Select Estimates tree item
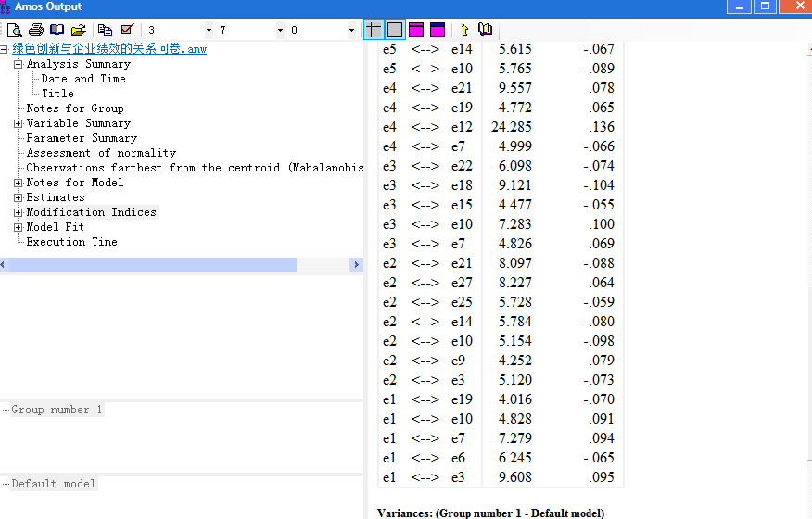 (x=56, y=197)
